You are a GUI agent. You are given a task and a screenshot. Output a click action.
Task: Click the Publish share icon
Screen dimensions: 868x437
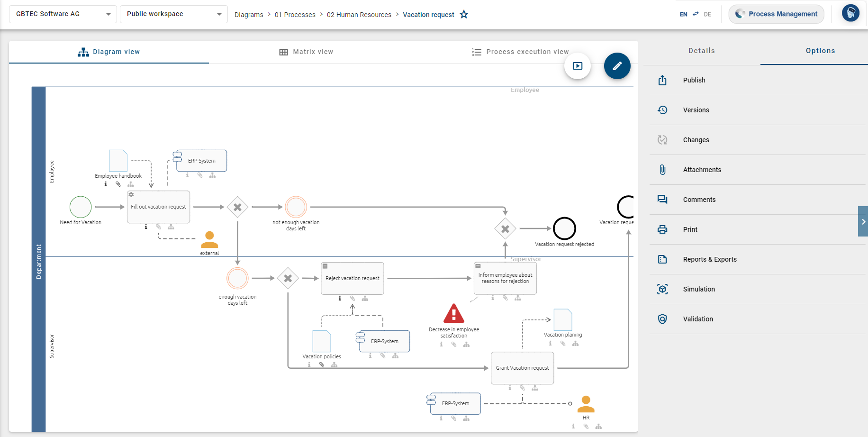pos(662,80)
